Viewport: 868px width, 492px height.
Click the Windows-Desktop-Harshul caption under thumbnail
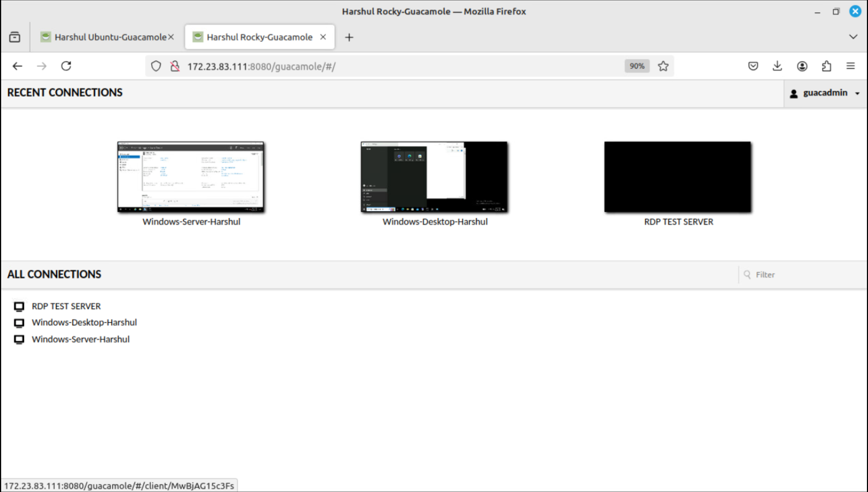coord(435,222)
